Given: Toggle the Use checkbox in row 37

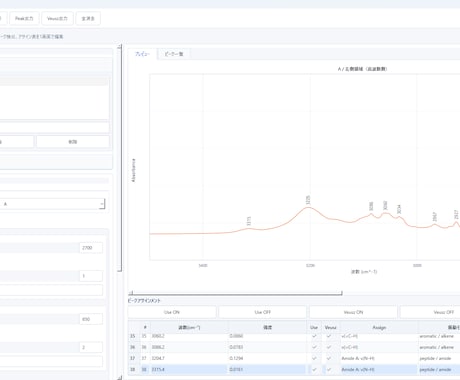Looking at the screenshot, I should [314, 358].
